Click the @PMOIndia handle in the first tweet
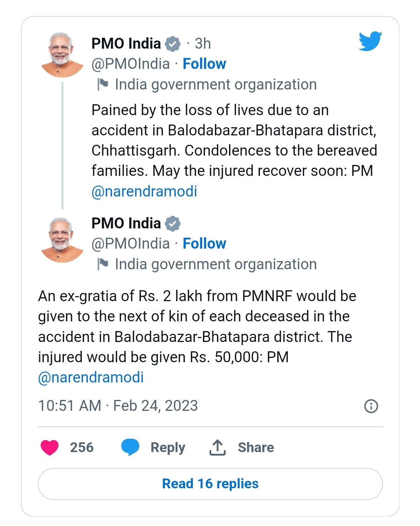420x526 pixels. [131, 64]
